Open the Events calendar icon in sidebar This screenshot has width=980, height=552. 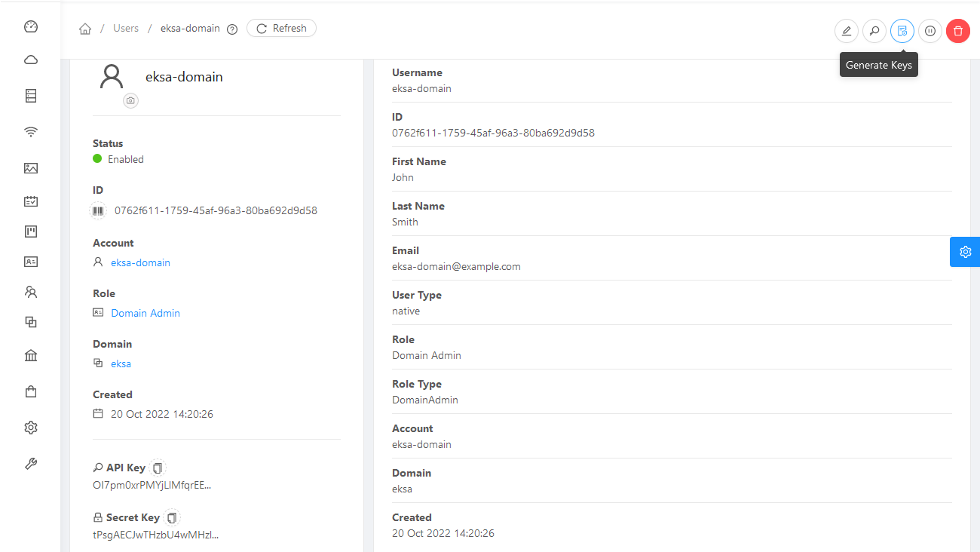[30, 201]
